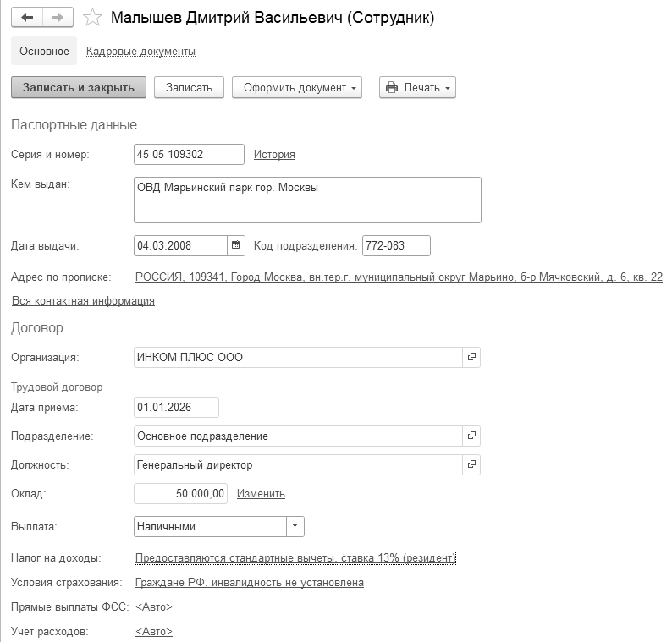672x642 pixels.
Task: Expand the Выплата dropdown arrow
Action: 295,526
